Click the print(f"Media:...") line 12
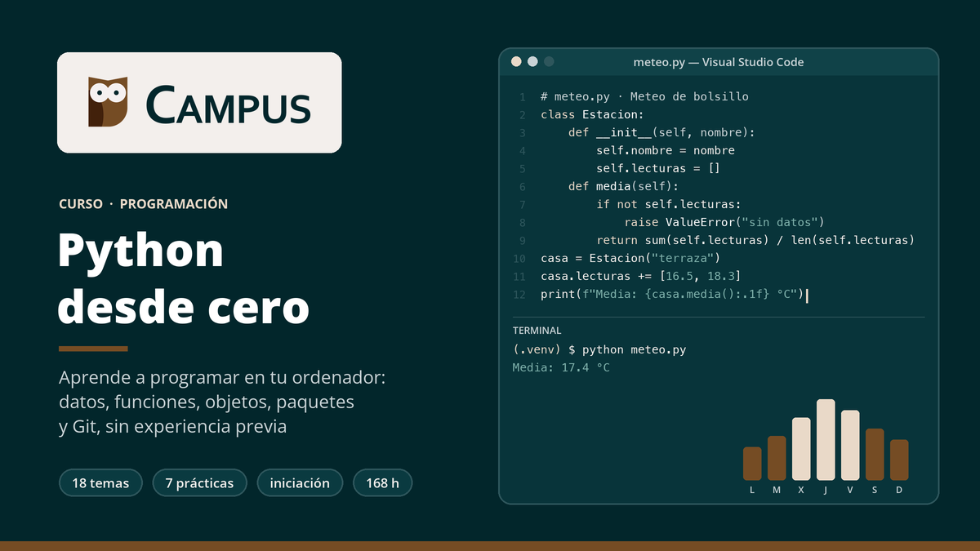980x551 pixels. [x=672, y=294]
